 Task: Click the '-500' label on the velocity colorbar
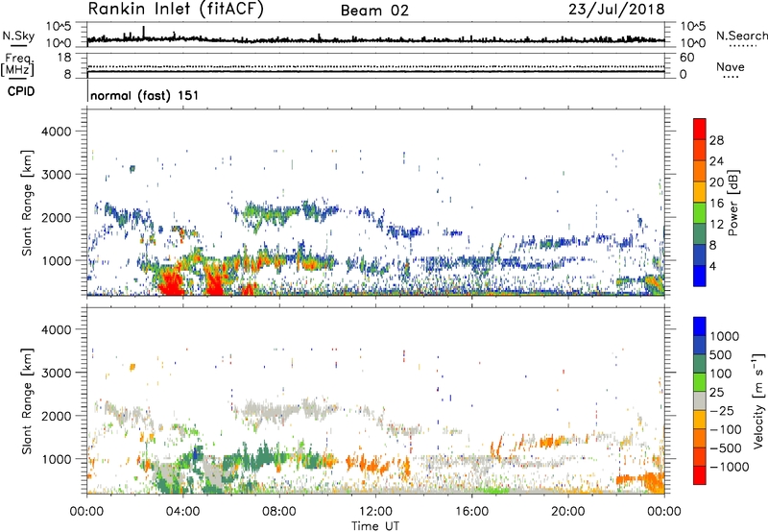726,448
